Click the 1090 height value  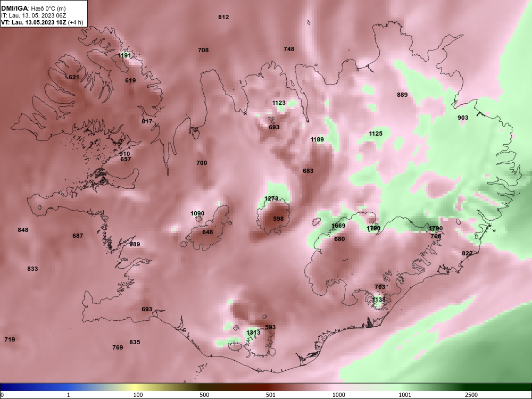(197, 213)
